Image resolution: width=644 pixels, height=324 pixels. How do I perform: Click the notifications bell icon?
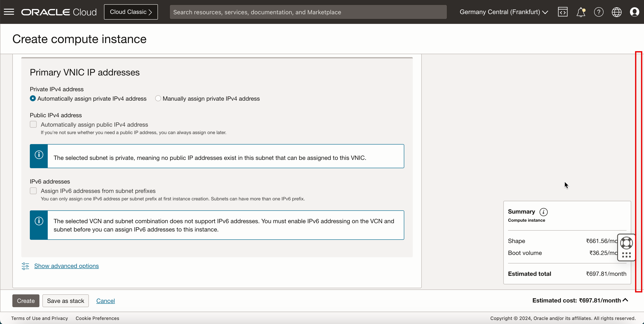click(581, 12)
